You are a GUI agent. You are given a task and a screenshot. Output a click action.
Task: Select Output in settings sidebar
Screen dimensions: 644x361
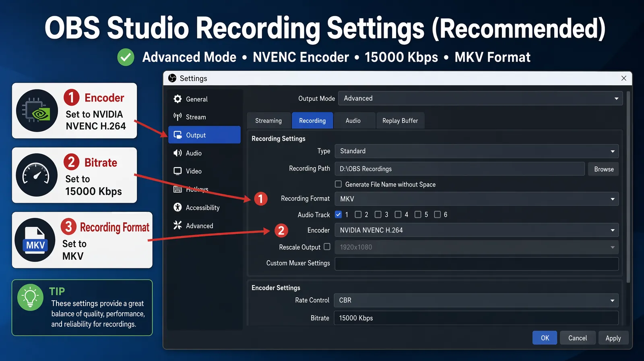pyautogui.click(x=204, y=135)
